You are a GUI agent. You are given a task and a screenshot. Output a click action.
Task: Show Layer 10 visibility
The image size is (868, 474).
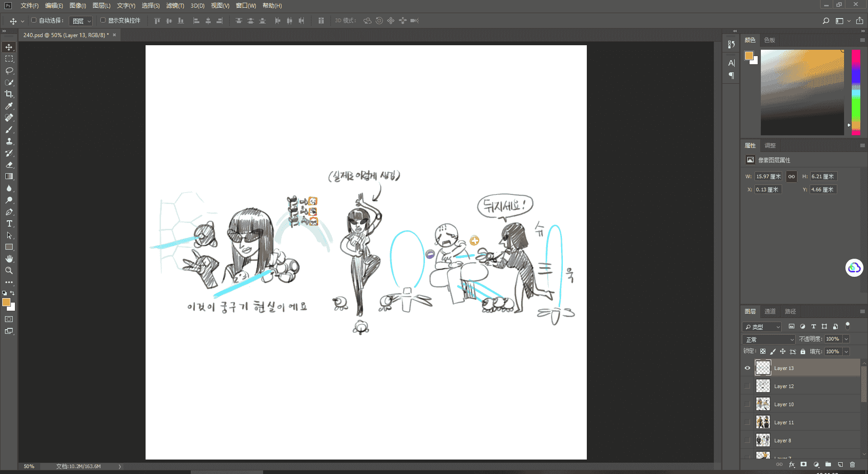coord(747,404)
